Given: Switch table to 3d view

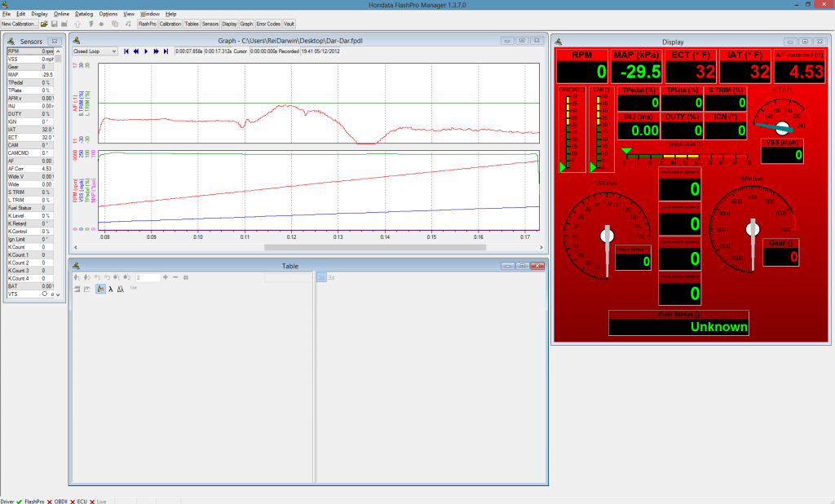Looking at the screenshot, I should [331, 277].
